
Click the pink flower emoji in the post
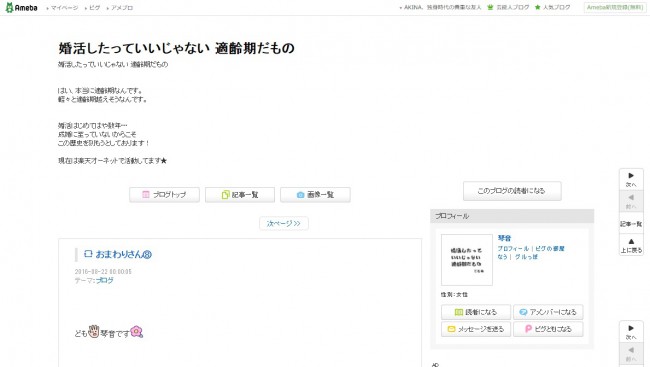coord(136,332)
